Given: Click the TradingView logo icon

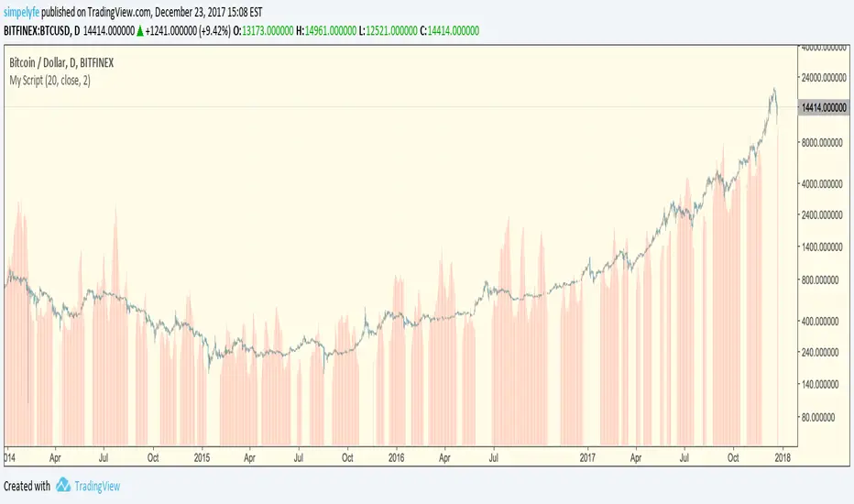Looking at the screenshot, I should click(63, 485).
